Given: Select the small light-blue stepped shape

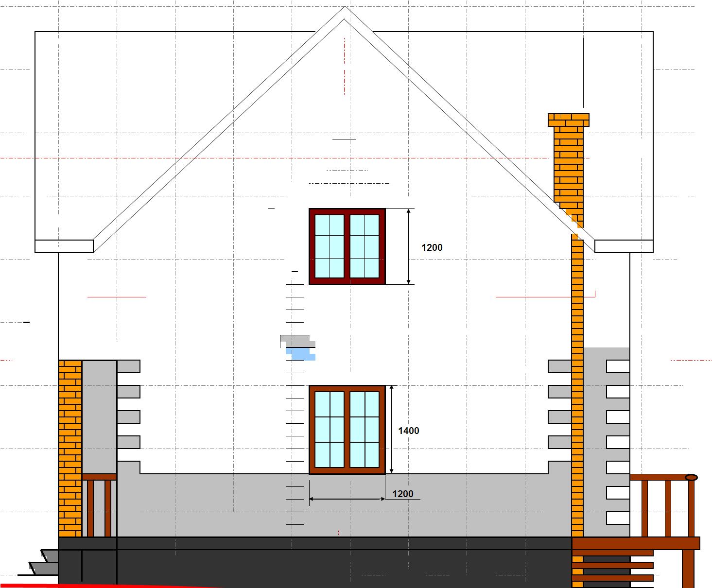Looking at the screenshot, I should click(301, 354).
